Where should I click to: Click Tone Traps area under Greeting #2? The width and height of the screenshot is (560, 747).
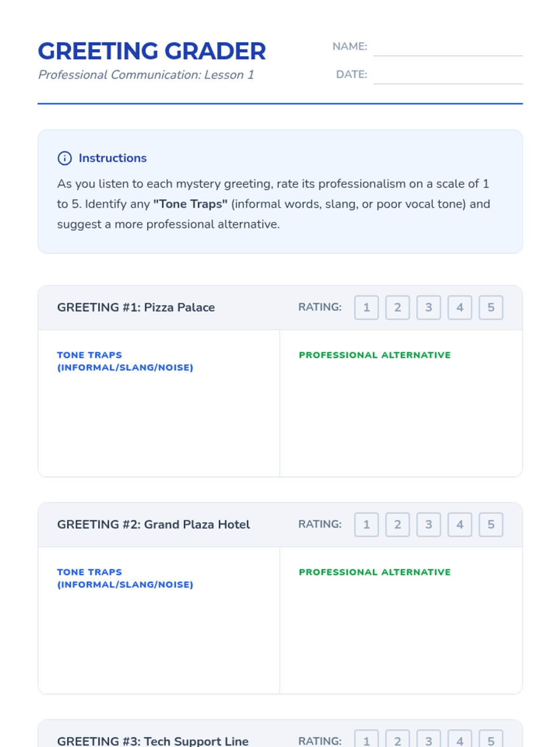pyautogui.click(x=159, y=620)
